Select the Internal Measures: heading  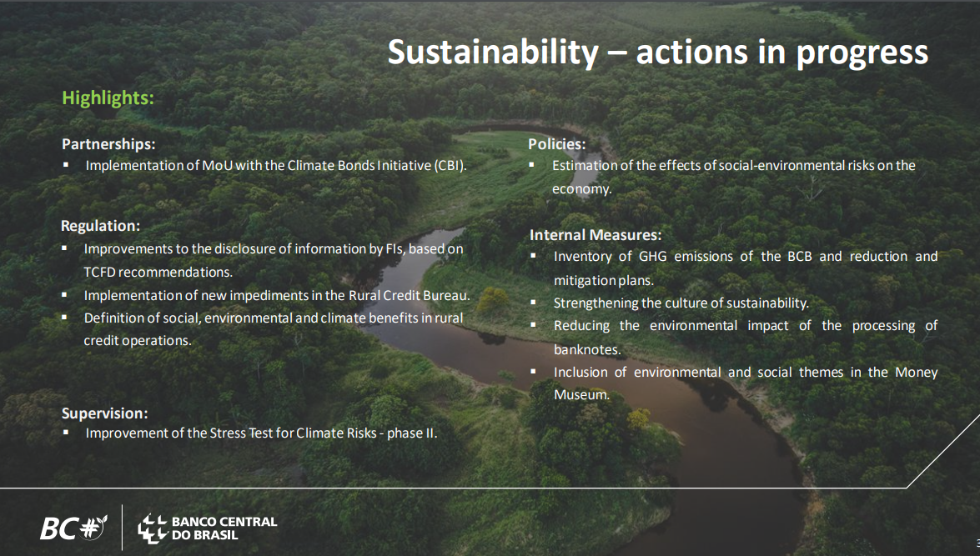click(x=595, y=235)
